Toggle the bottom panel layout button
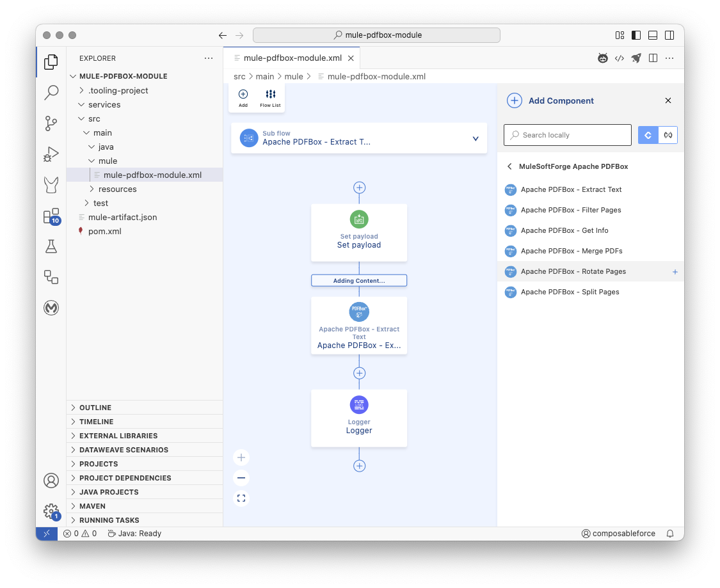 [x=653, y=35]
